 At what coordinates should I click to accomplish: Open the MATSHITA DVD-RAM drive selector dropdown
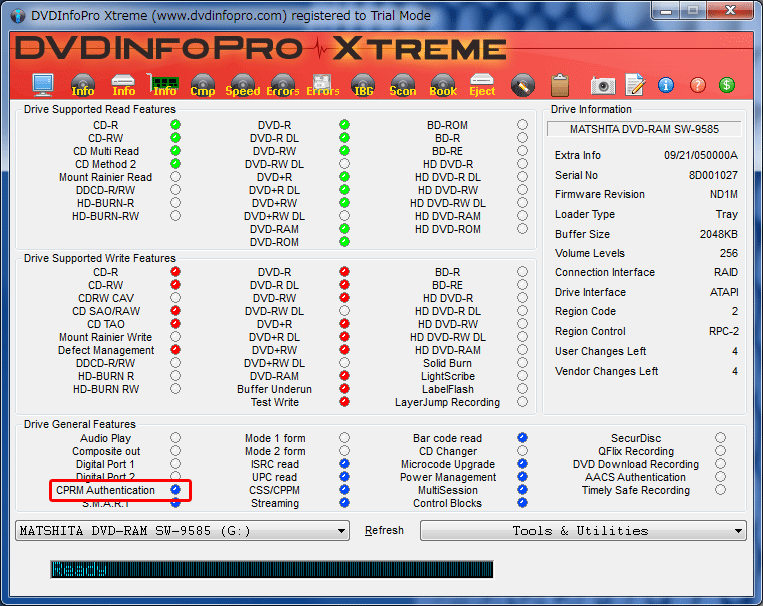(182, 531)
